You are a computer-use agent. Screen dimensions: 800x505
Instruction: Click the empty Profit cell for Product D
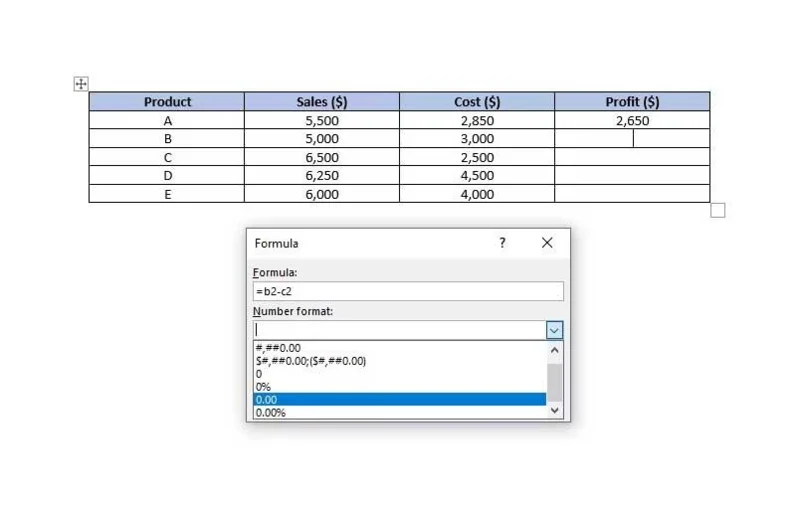coord(632,175)
